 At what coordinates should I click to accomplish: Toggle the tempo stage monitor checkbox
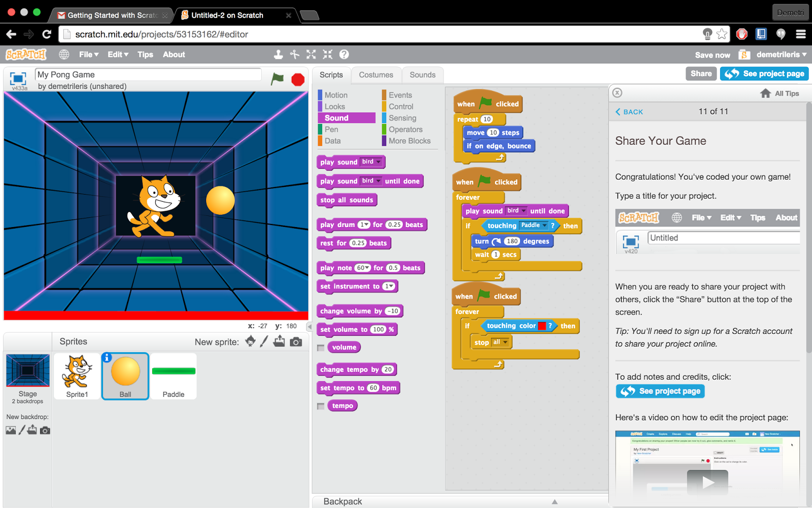pyautogui.click(x=321, y=406)
